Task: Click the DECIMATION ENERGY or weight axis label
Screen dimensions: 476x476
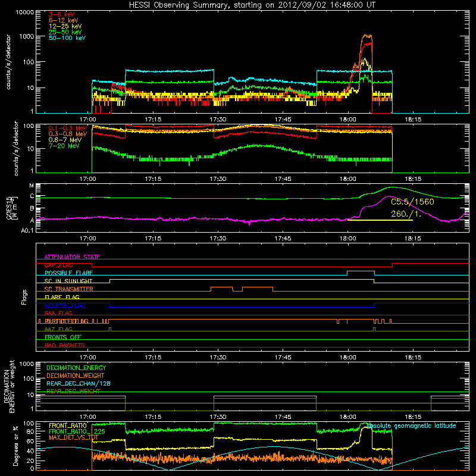Action: (9, 386)
